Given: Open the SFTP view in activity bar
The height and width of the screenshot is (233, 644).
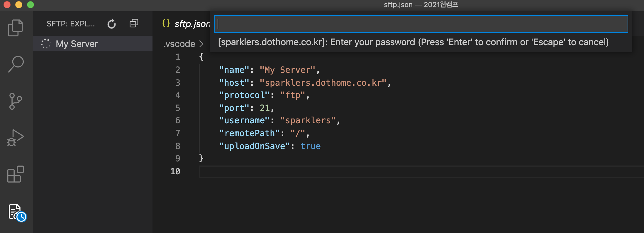Looking at the screenshot, I should (17, 213).
